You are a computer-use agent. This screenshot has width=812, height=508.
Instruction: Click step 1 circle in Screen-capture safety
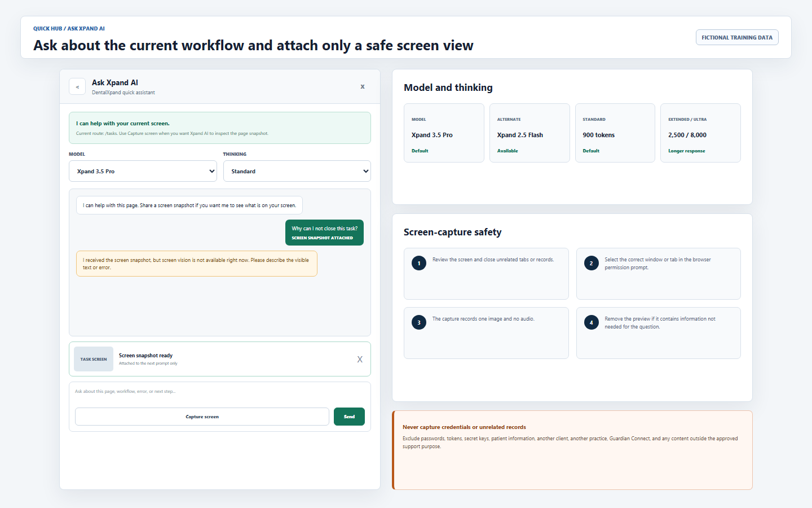419,263
